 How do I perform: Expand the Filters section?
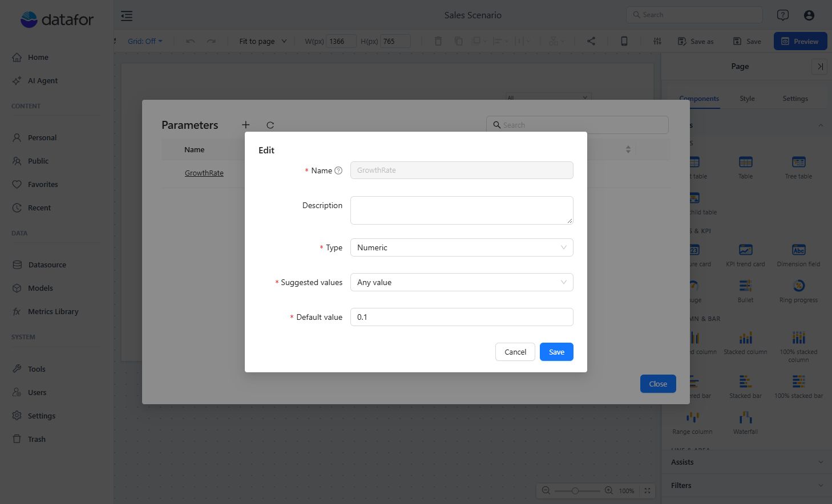point(746,485)
